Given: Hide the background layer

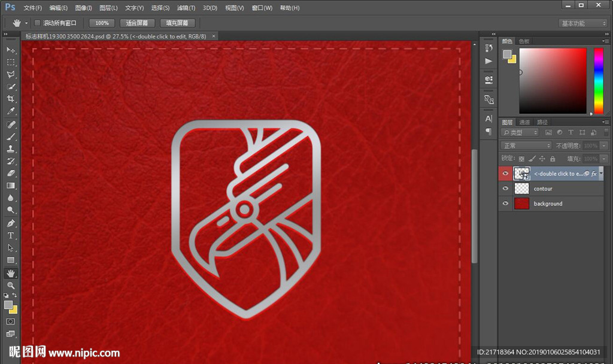Looking at the screenshot, I should 505,204.
